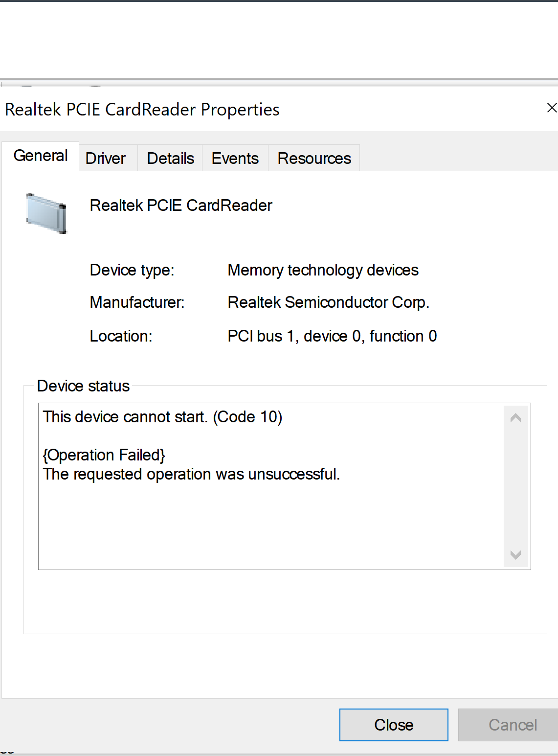Click the Device type value text

click(x=323, y=270)
